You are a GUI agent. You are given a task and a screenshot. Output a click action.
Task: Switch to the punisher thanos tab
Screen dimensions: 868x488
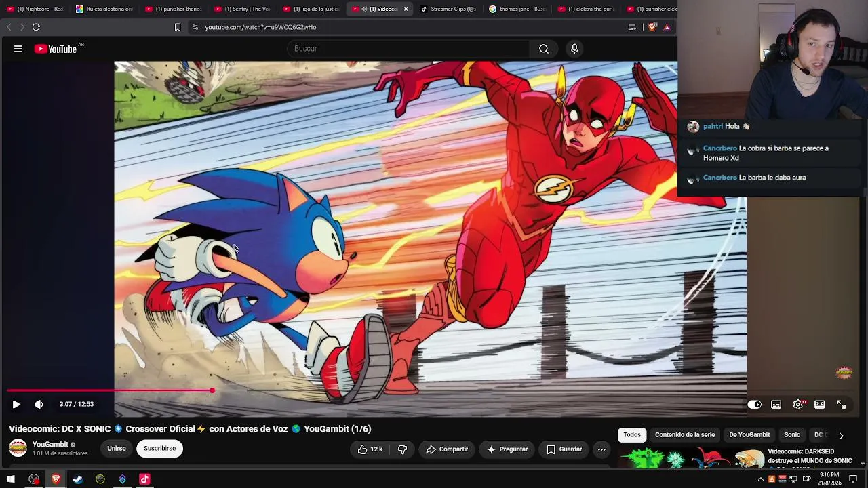click(x=173, y=9)
